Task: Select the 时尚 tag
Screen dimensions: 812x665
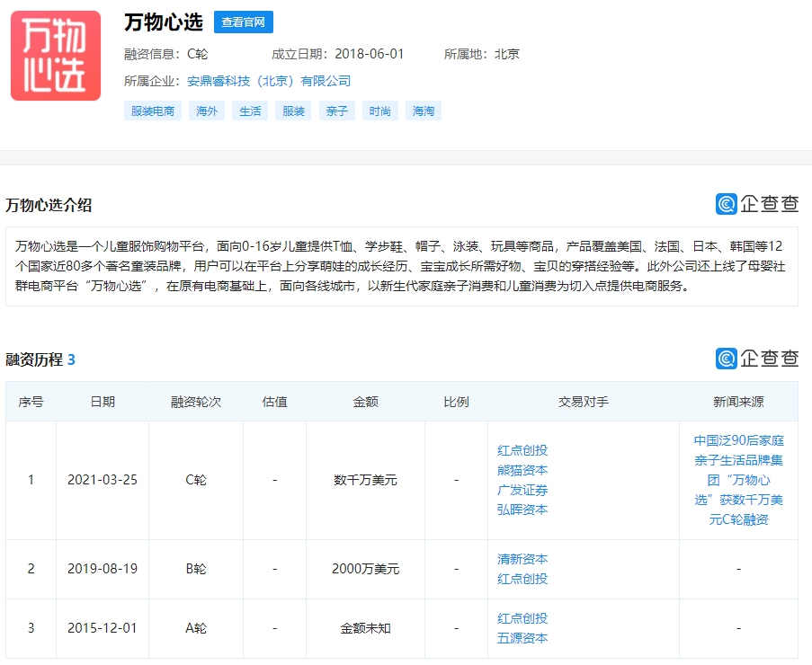Action: pos(380,111)
